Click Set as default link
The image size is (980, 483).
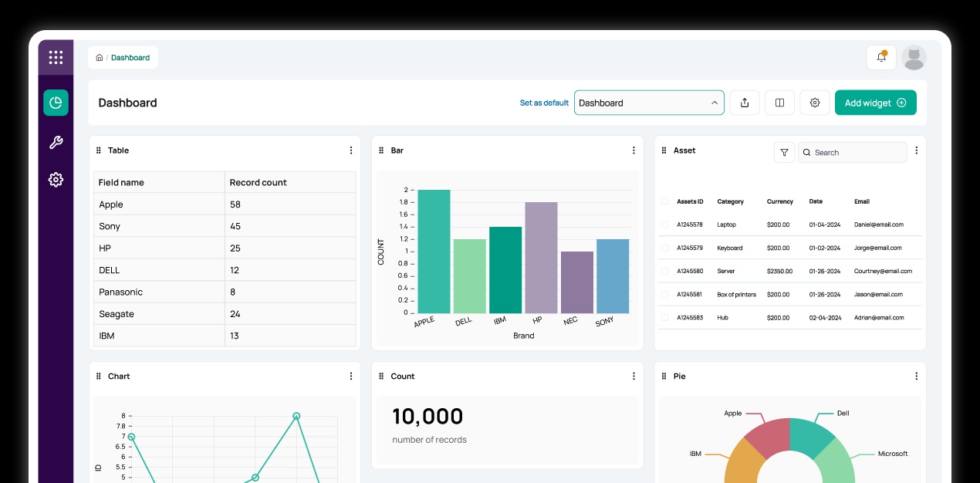coord(544,103)
